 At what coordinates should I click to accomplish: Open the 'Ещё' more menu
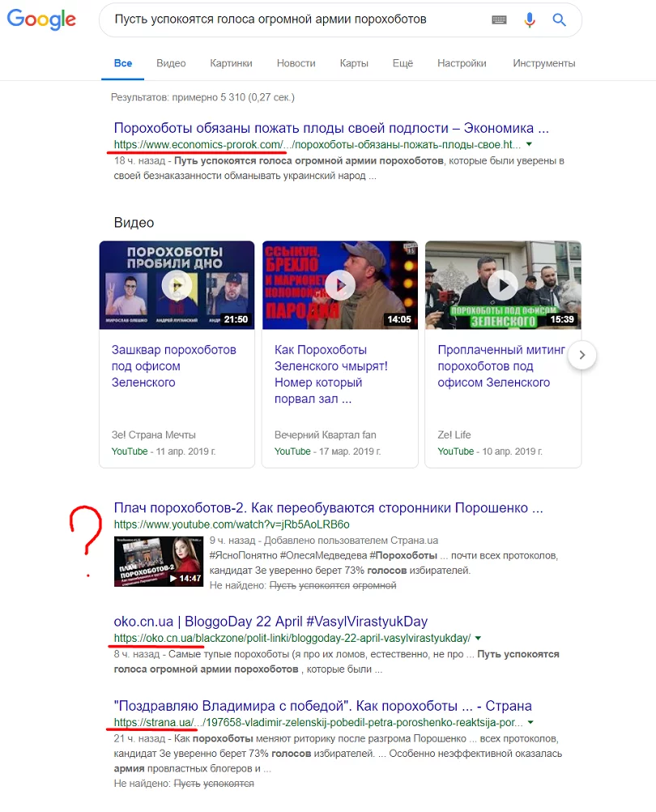(x=403, y=63)
